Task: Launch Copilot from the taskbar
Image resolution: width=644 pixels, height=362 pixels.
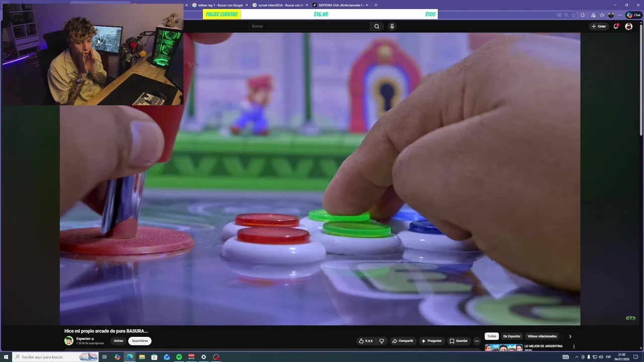Action: pyautogui.click(x=117, y=357)
